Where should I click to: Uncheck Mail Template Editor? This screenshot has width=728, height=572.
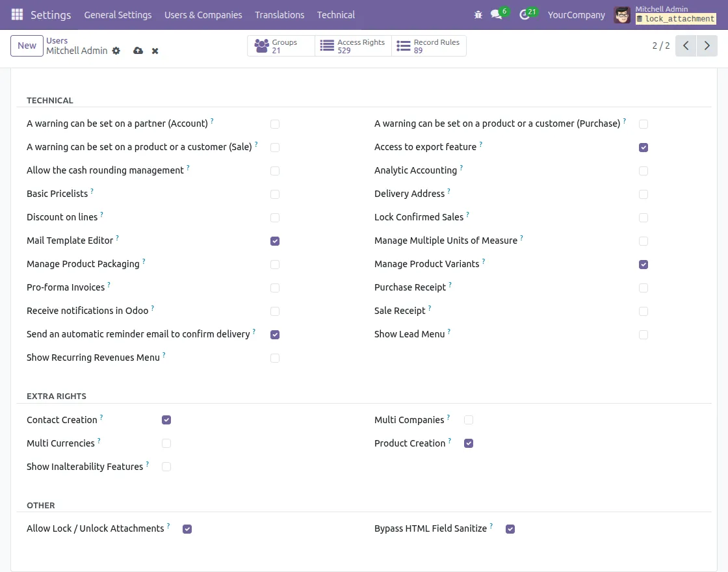tap(275, 241)
